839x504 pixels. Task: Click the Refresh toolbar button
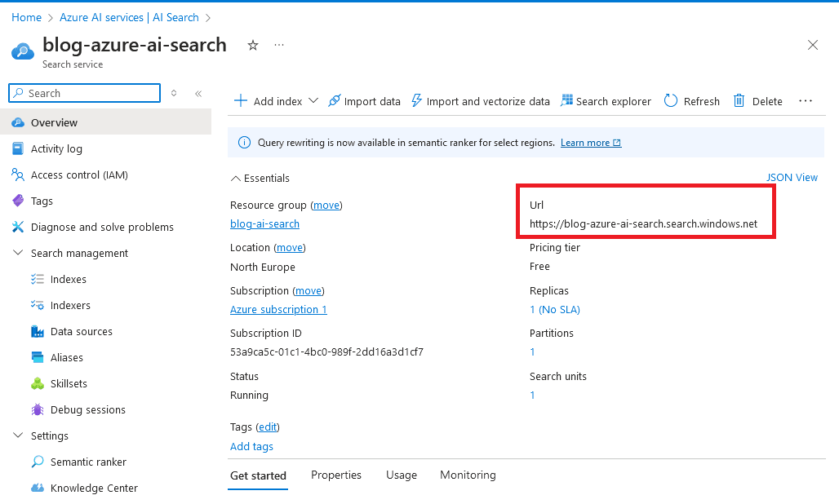pyautogui.click(x=691, y=101)
